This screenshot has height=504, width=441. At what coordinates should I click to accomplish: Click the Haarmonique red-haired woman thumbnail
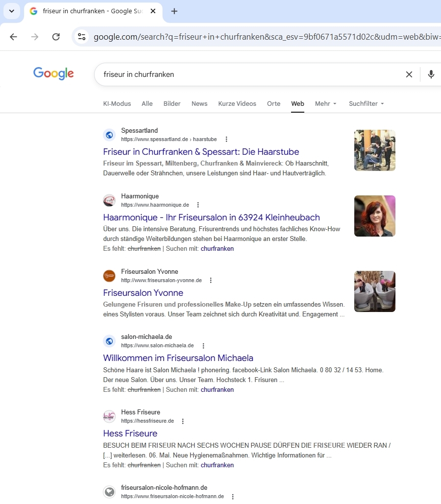(x=374, y=216)
